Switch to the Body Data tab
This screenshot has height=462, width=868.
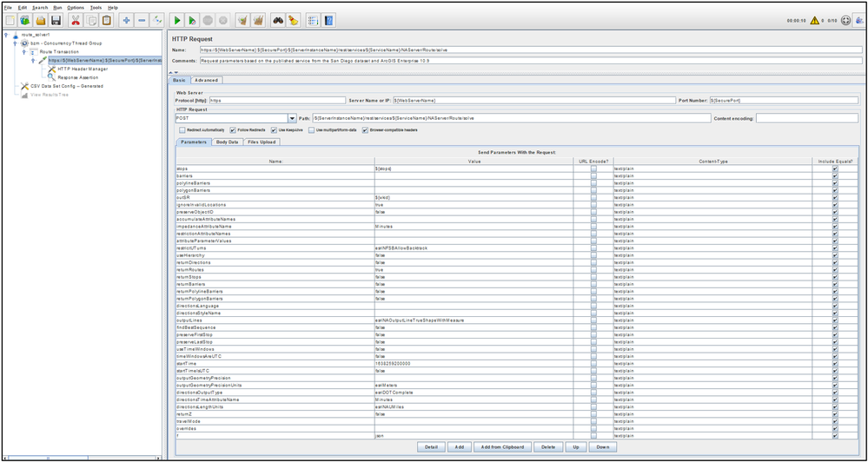tap(227, 142)
